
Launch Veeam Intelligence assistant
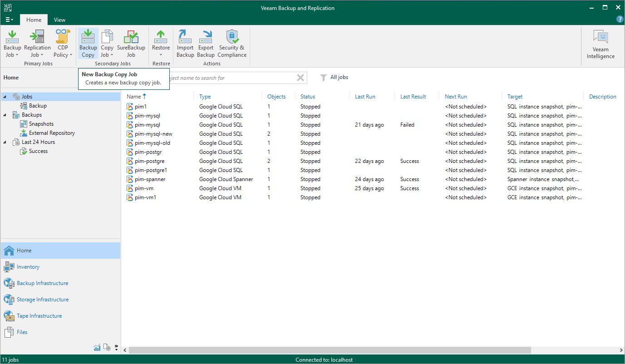(x=600, y=44)
